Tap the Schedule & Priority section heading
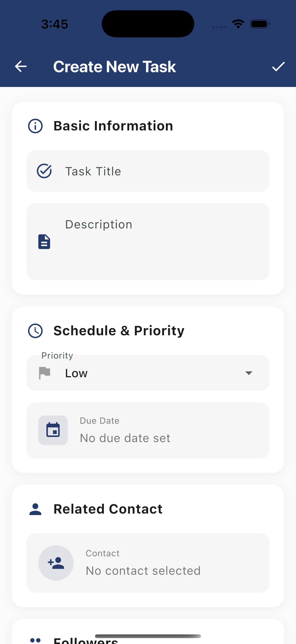This screenshot has width=296, height=644. click(x=119, y=331)
